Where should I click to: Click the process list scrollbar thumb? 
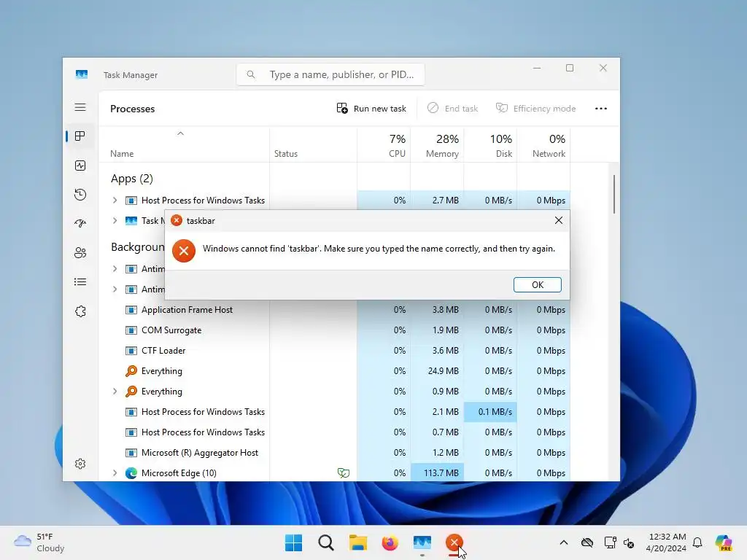(614, 194)
